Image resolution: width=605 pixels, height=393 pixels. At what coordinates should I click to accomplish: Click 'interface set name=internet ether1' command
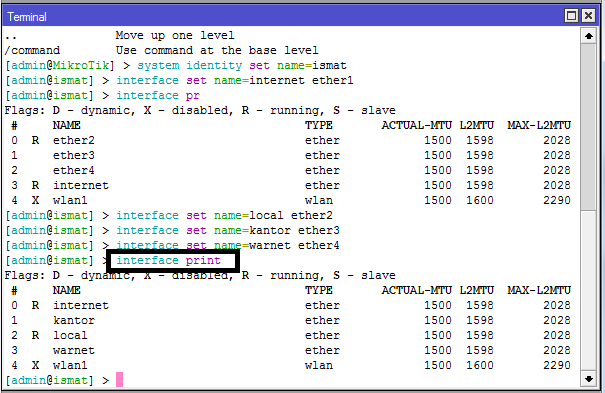[x=235, y=80]
